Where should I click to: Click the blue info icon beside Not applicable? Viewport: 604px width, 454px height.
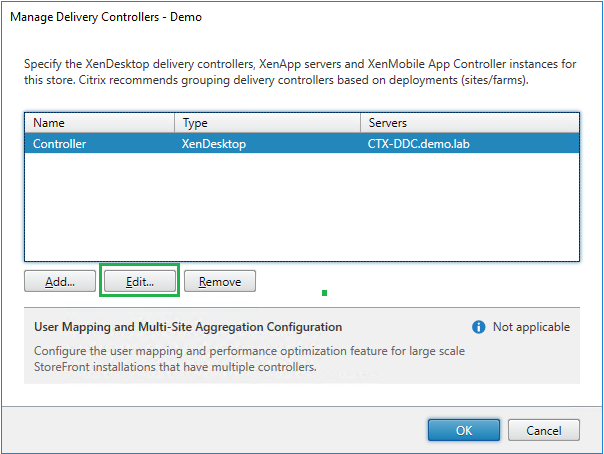(x=478, y=327)
